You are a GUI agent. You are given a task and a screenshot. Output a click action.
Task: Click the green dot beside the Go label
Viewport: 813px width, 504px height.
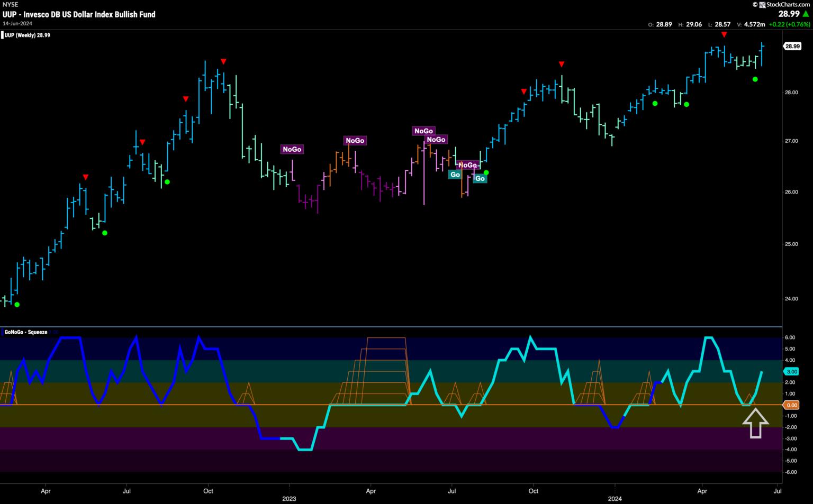[486, 172]
